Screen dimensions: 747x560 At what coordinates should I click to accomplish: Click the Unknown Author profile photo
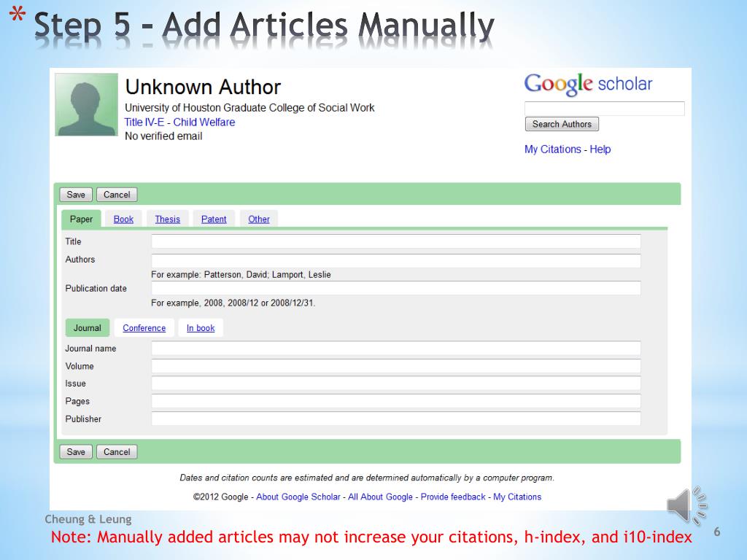87,104
